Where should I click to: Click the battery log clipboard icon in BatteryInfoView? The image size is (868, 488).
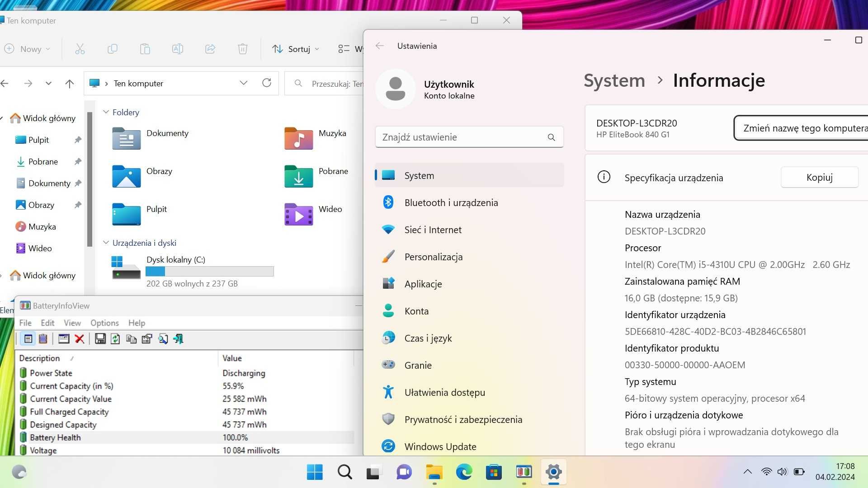click(43, 339)
